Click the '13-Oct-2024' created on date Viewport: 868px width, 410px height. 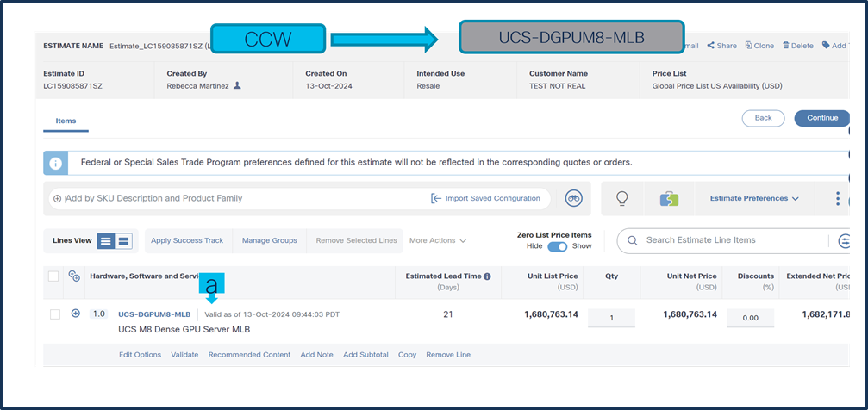[328, 86]
